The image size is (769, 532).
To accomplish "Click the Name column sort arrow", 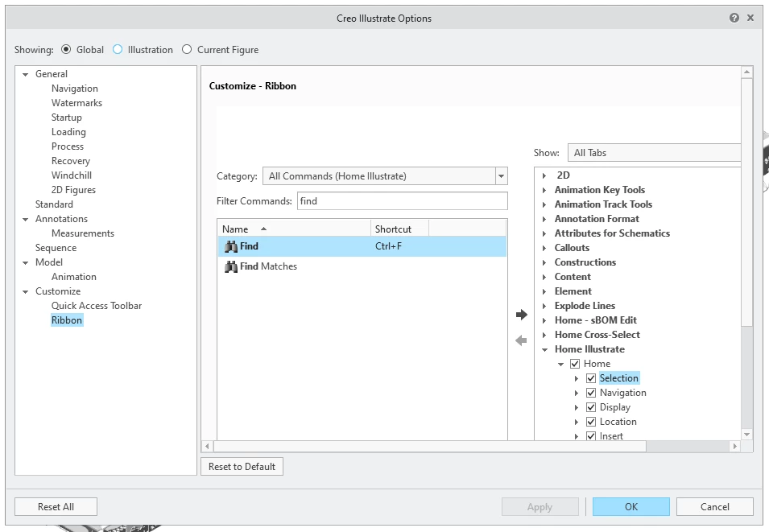I will (x=264, y=229).
